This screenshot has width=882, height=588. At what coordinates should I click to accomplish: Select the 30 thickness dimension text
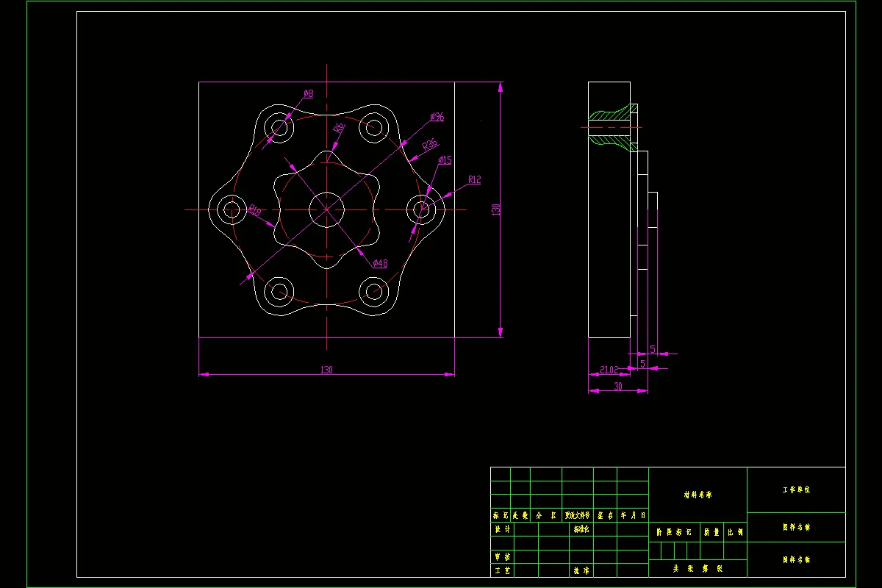(617, 386)
